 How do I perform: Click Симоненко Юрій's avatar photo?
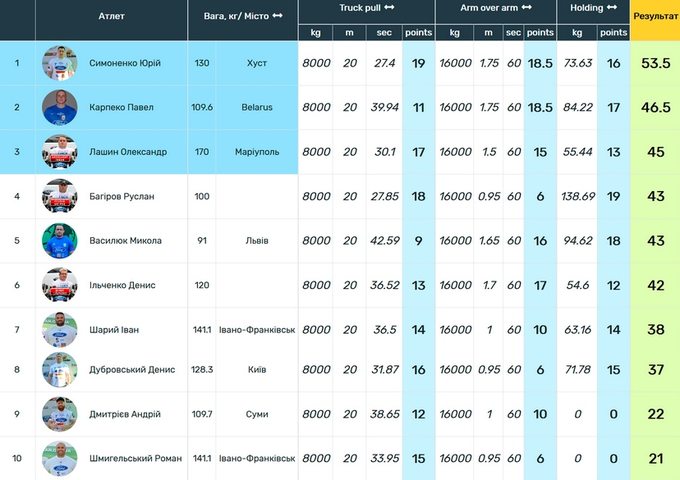pos(59,64)
